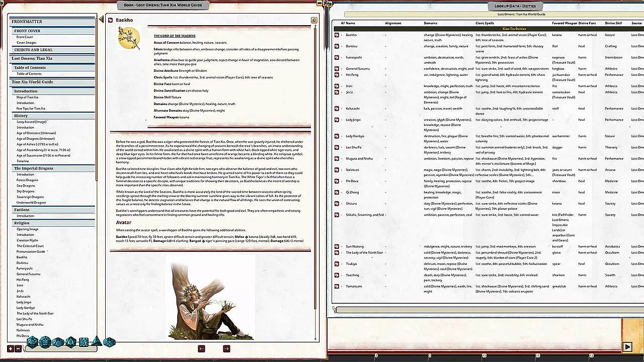Screen dimensions: 644x362
Task: Open Tsukiyo's record icon in the Deities table
Action: (x=337, y=263)
